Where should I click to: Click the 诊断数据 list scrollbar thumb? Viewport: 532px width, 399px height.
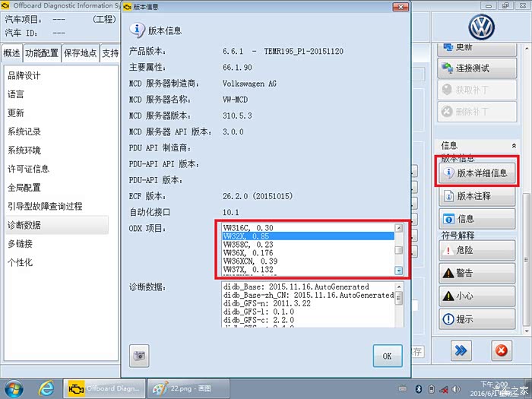click(x=399, y=298)
